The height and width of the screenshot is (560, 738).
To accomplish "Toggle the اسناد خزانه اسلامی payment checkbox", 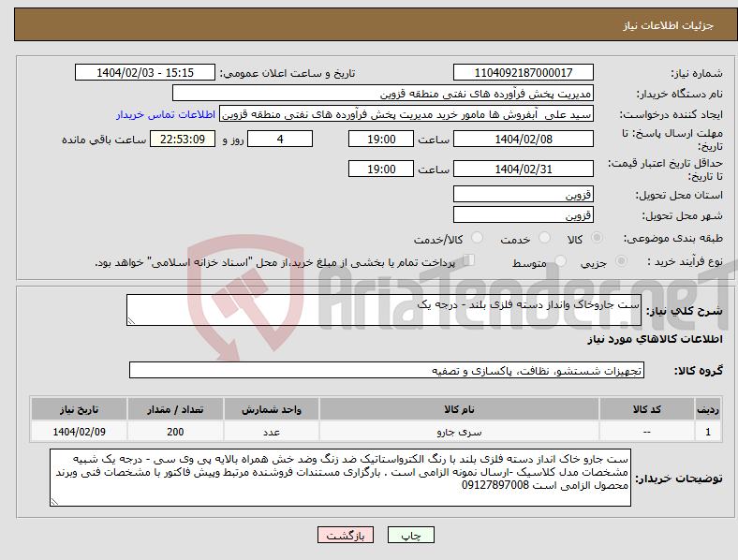I will pyautogui.click(x=469, y=259).
